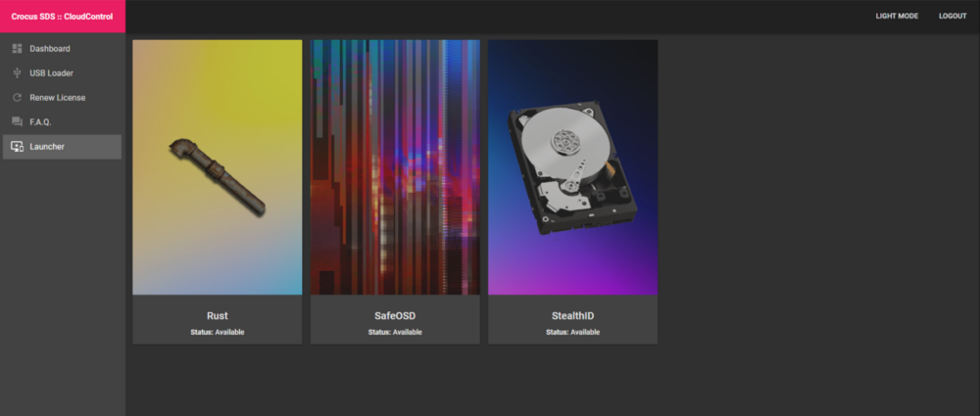Click the USB Loader plug icon
This screenshot has height=416, width=980.
(x=17, y=73)
